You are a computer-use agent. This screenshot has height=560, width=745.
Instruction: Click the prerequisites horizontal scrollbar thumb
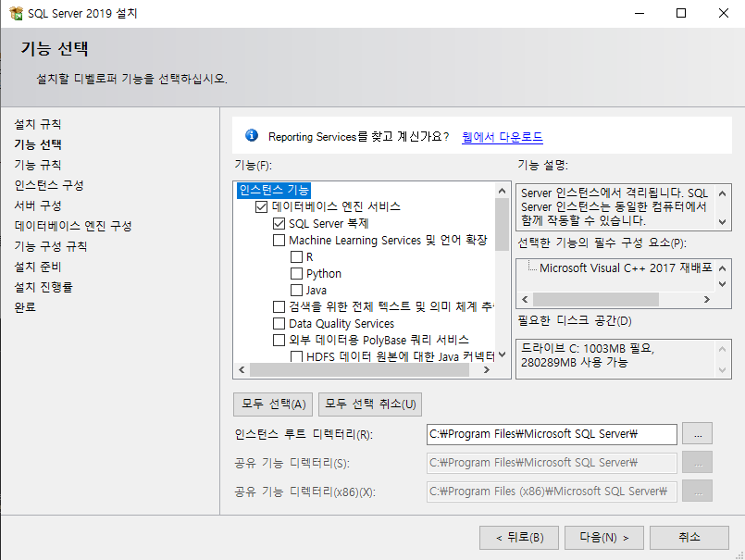click(596, 300)
